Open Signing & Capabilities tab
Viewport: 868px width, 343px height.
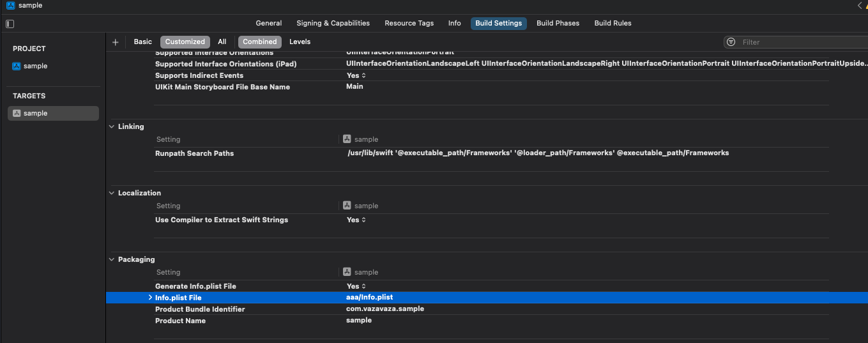pos(333,23)
